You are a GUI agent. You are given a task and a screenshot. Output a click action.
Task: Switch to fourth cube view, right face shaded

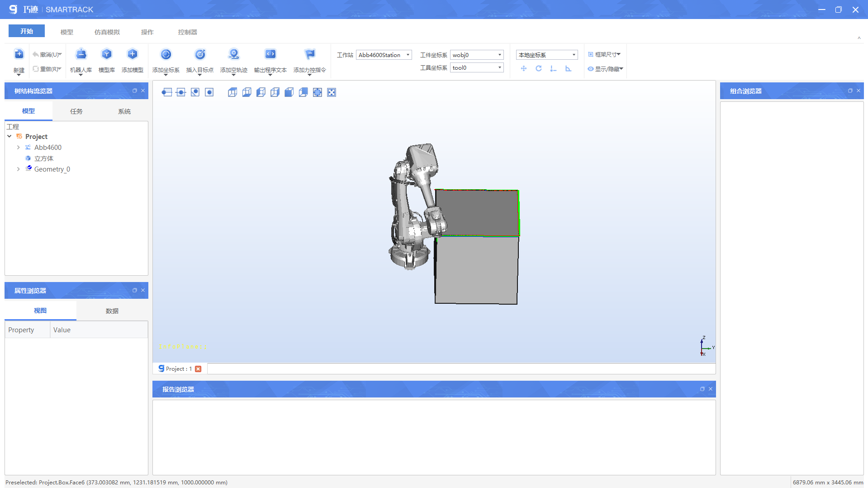coord(275,92)
